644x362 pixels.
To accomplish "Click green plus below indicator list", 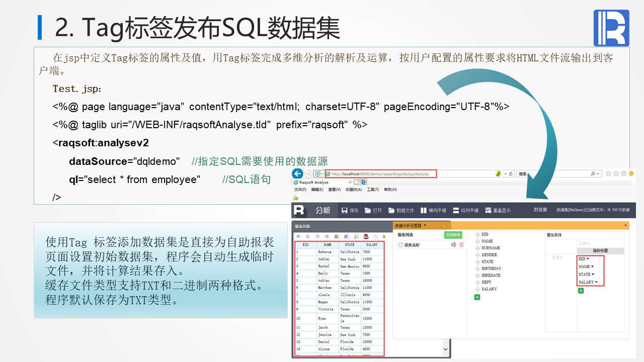I will click(581, 291).
